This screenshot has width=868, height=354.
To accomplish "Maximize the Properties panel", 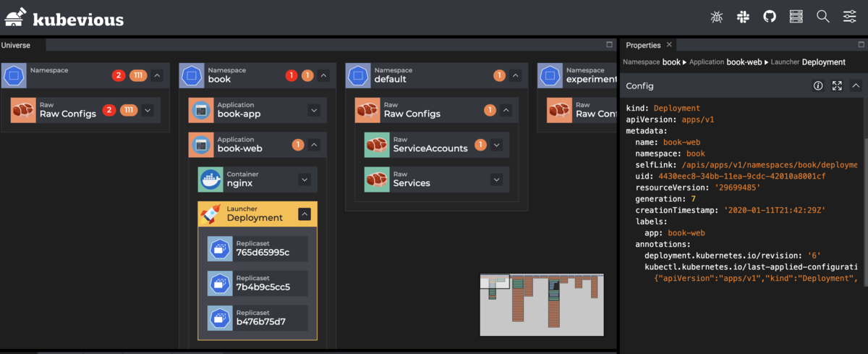I will (861, 45).
